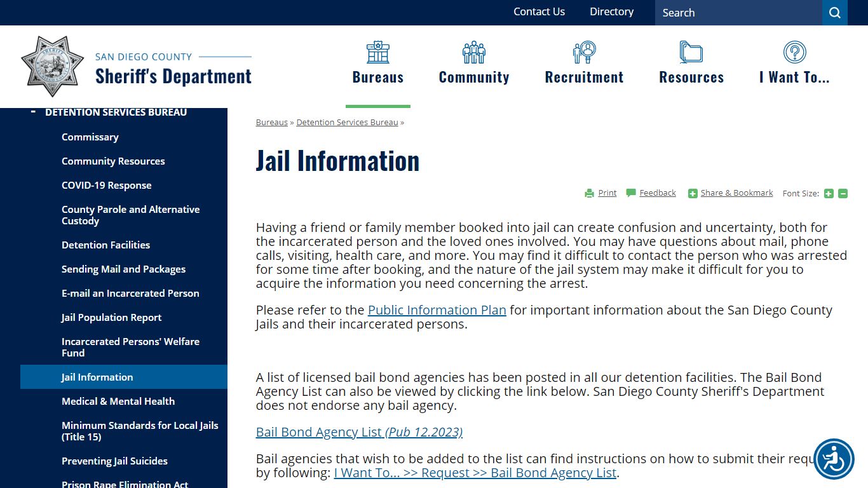Collapse the Detention Services Bureau section

[33, 112]
